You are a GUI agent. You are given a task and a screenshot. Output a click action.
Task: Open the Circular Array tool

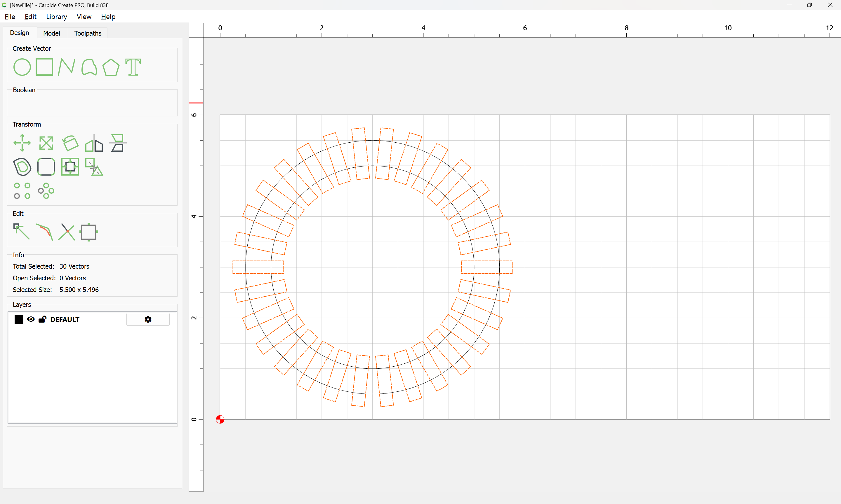tap(46, 190)
